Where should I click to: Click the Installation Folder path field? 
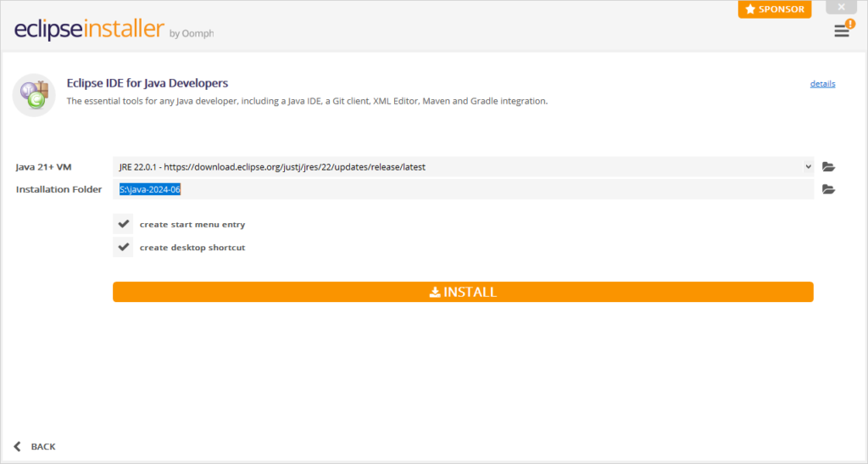464,189
